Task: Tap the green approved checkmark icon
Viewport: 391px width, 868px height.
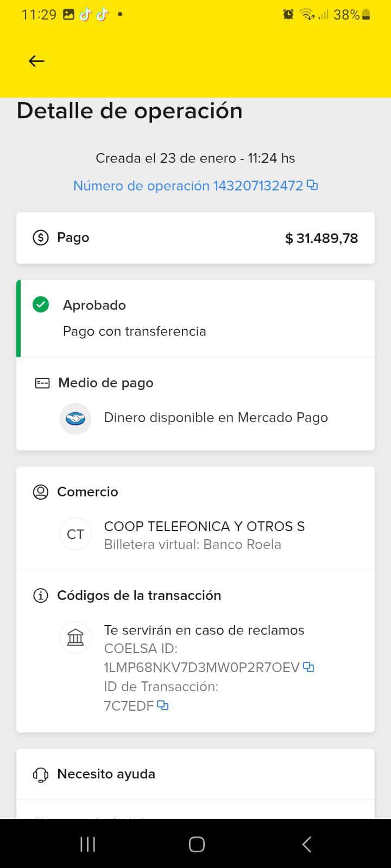Action: pos(41,305)
